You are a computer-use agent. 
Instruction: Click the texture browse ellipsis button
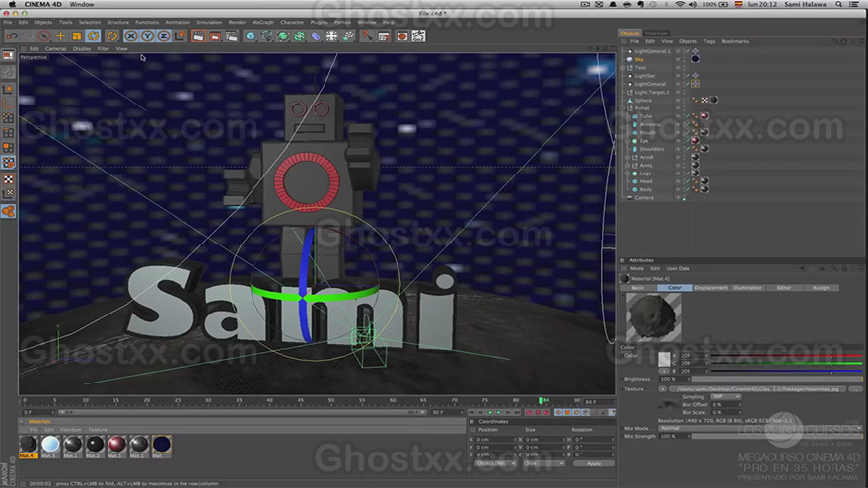pos(856,389)
